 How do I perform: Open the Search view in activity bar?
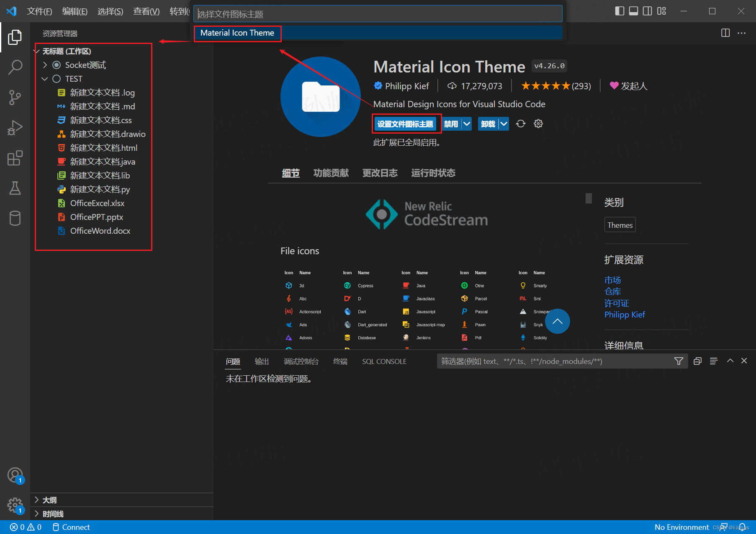[x=15, y=67]
